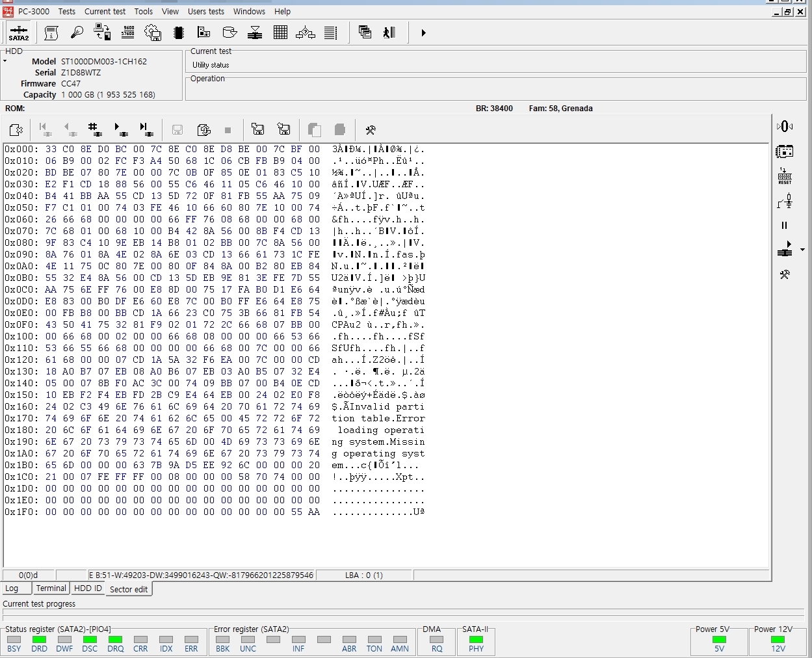
Task: Go to sector number using the hash icon
Action: tap(95, 129)
